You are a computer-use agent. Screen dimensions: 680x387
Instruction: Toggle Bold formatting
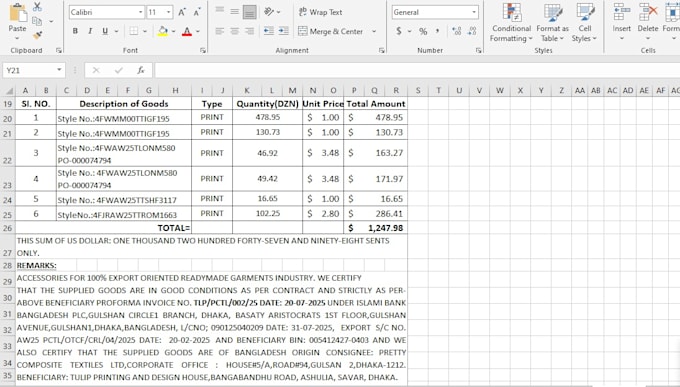(x=75, y=31)
